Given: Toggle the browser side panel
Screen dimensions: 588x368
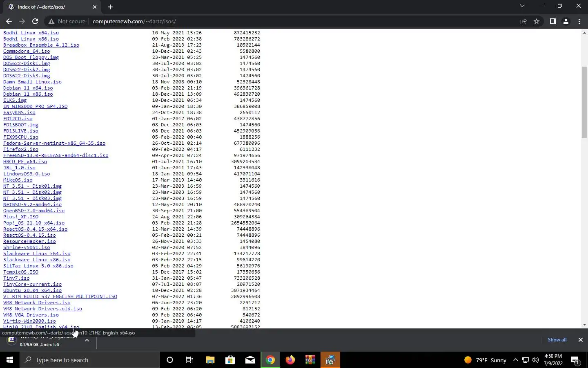Looking at the screenshot, I should [x=552, y=21].
